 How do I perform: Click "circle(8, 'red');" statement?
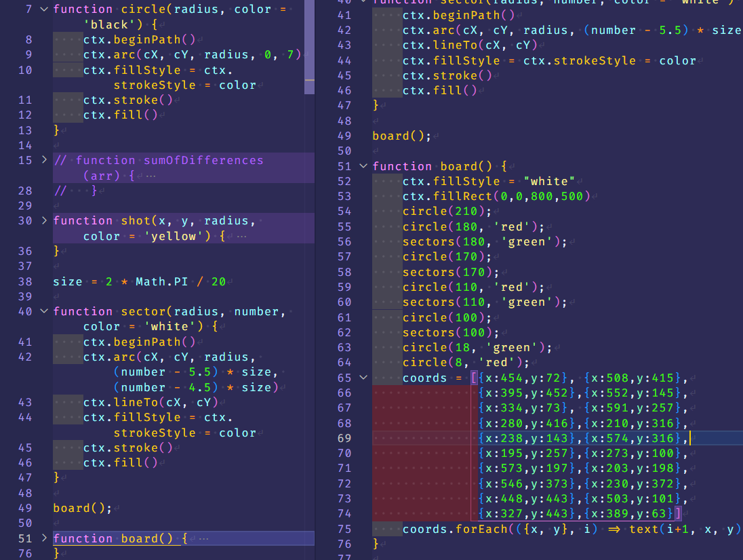(466, 363)
